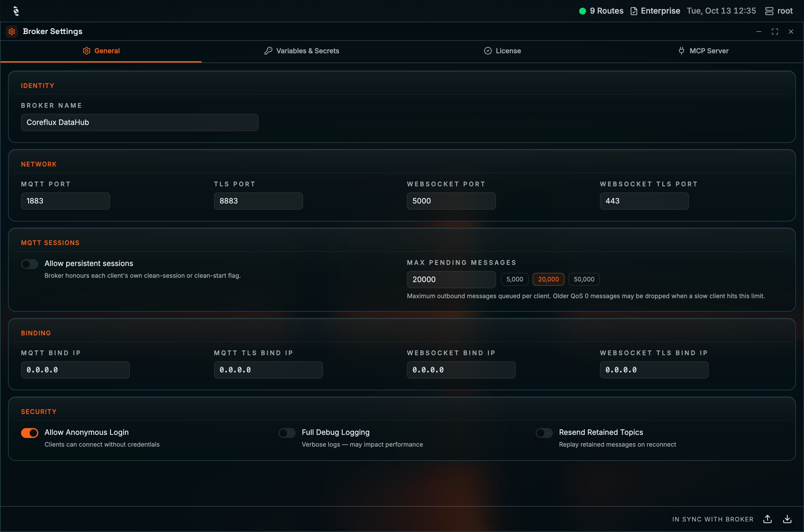
Task: Choose the 50,000 pending messages preset
Action: tap(584, 279)
